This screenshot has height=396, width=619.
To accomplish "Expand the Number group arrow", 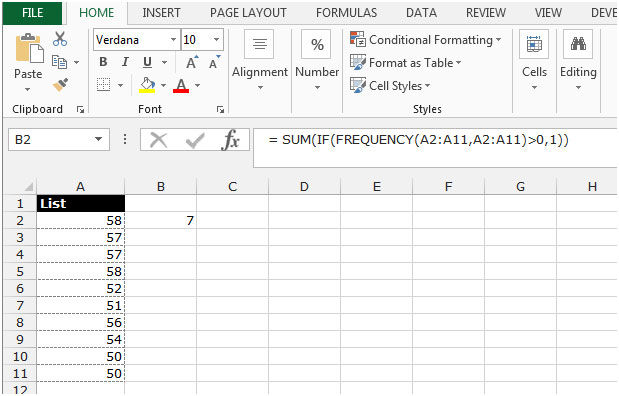I will (x=317, y=88).
